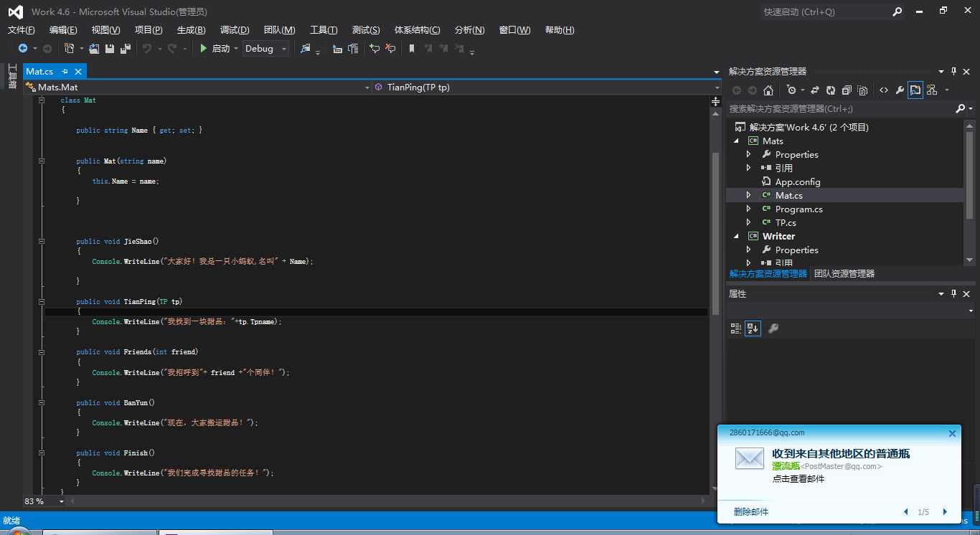Switch to the 解决方案资源管理器 bottom tab
The height and width of the screenshot is (535, 980).
(x=768, y=273)
